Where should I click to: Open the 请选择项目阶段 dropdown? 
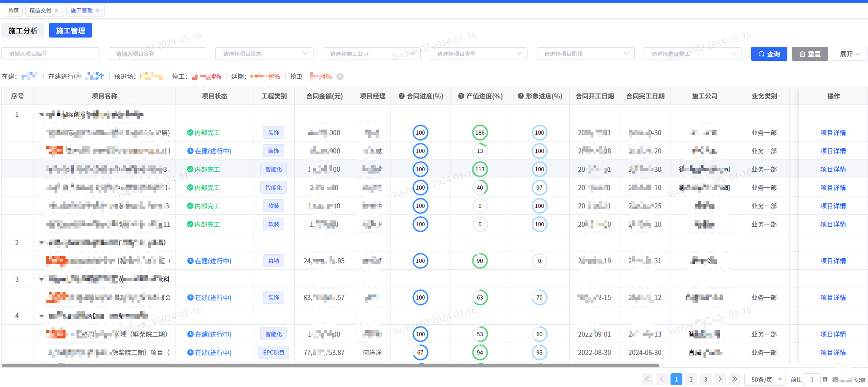click(x=586, y=54)
